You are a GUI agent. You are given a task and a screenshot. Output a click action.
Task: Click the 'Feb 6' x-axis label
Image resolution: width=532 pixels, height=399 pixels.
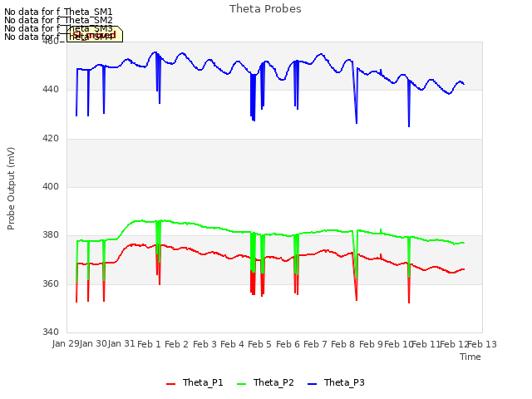tap(288, 344)
